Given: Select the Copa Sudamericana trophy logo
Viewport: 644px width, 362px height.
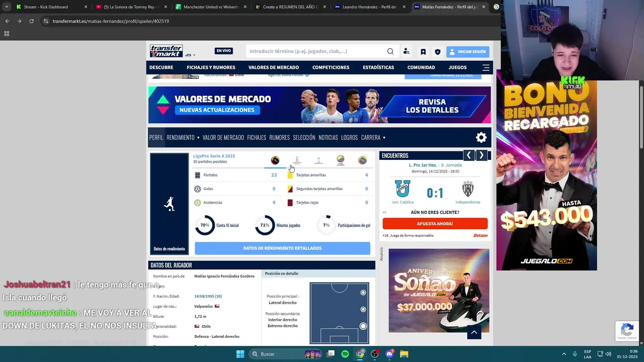Looking at the screenshot, I should tap(318, 160).
